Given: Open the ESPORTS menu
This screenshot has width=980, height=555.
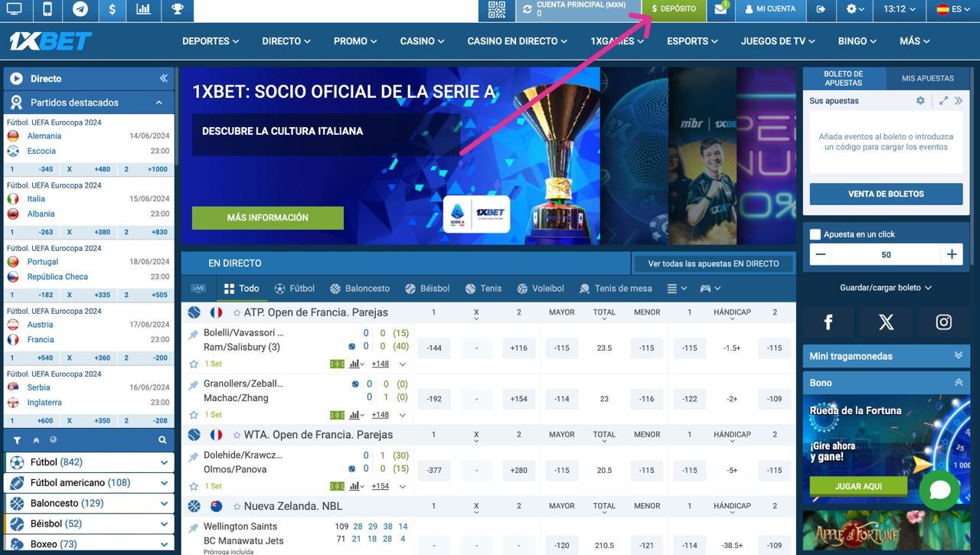Looking at the screenshot, I should point(692,41).
